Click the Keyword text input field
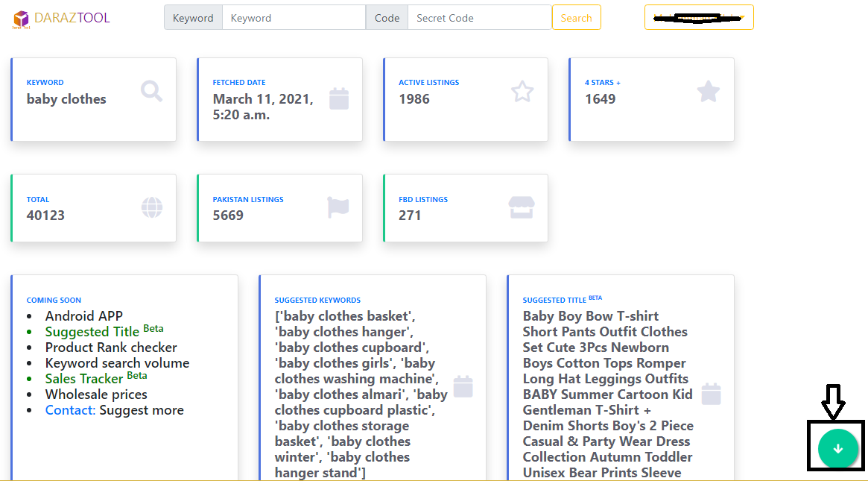Image resolution: width=868 pixels, height=481 pixels. pyautogui.click(x=294, y=17)
